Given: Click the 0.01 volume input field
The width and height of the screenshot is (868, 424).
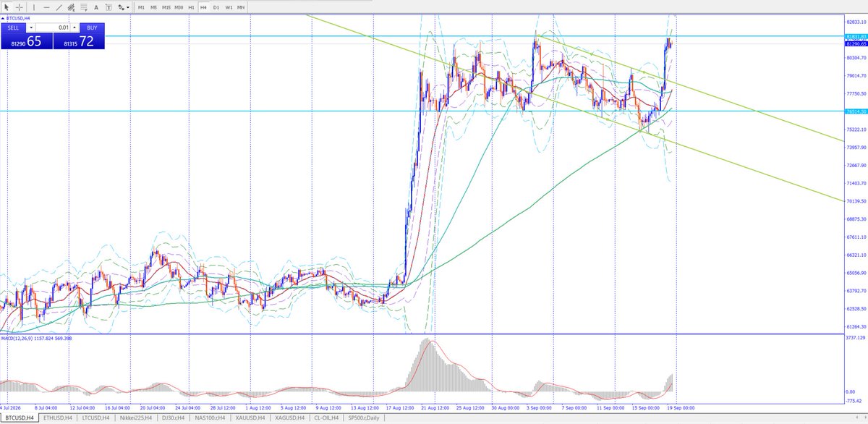Looking at the screenshot, I should [x=53, y=27].
